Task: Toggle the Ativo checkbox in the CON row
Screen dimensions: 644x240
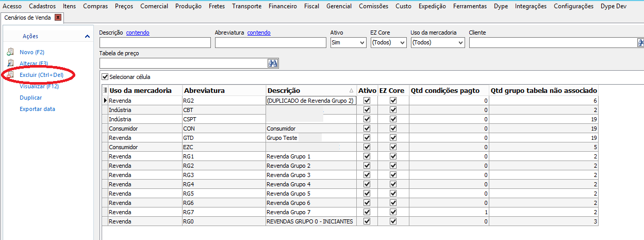Action: click(367, 129)
